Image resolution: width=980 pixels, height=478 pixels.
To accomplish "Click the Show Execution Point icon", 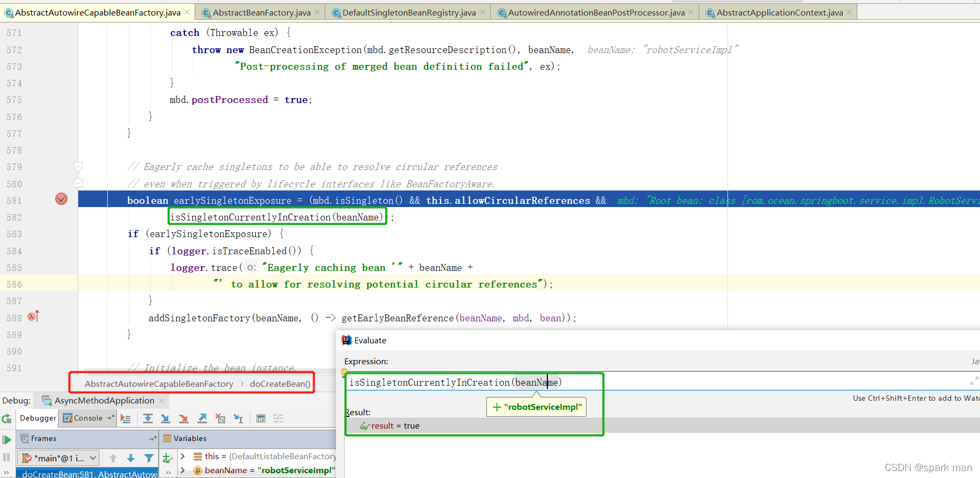I will pos(125,418).
